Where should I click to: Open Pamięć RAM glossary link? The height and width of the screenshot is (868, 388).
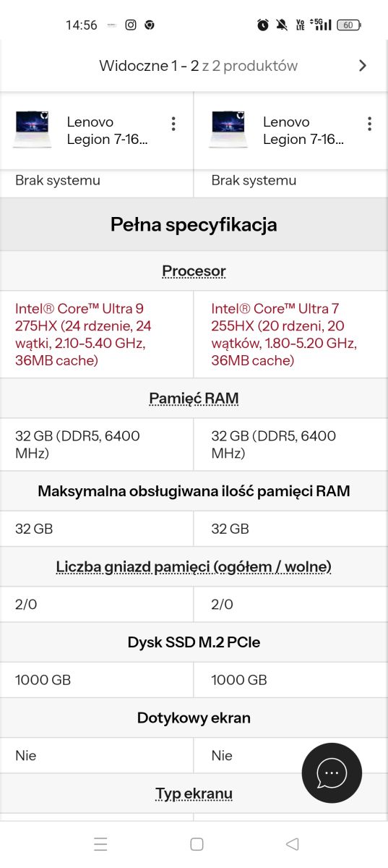pos(194,399)
